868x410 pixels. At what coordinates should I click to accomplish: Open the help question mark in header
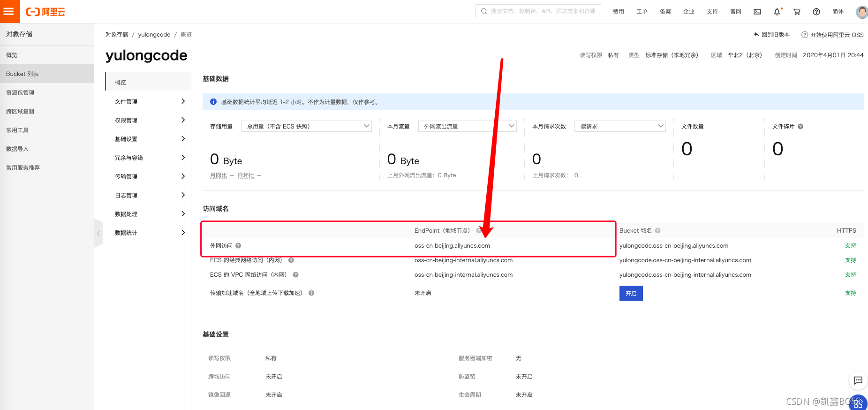pyautogui.click(x=816, y=12)
